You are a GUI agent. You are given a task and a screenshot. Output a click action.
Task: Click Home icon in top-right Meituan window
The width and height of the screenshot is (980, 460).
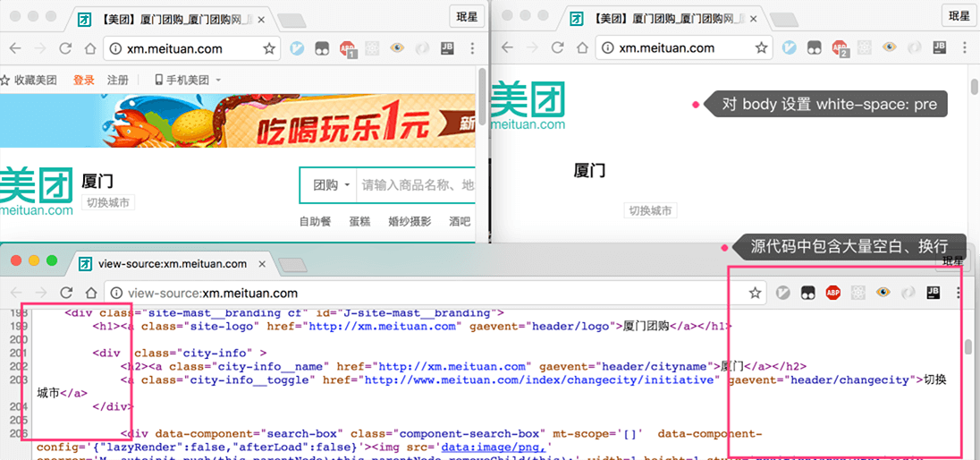pos(581,47)
